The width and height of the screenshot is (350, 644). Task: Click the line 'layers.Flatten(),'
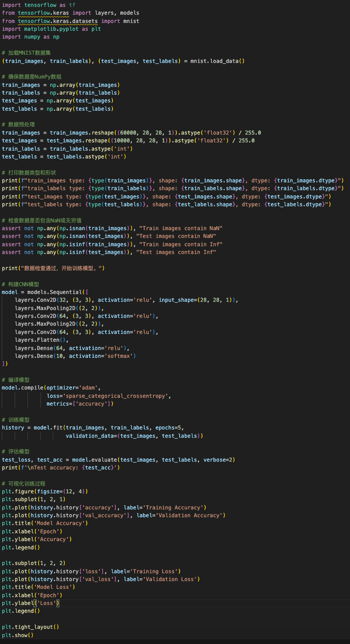(x=41, y=340)
